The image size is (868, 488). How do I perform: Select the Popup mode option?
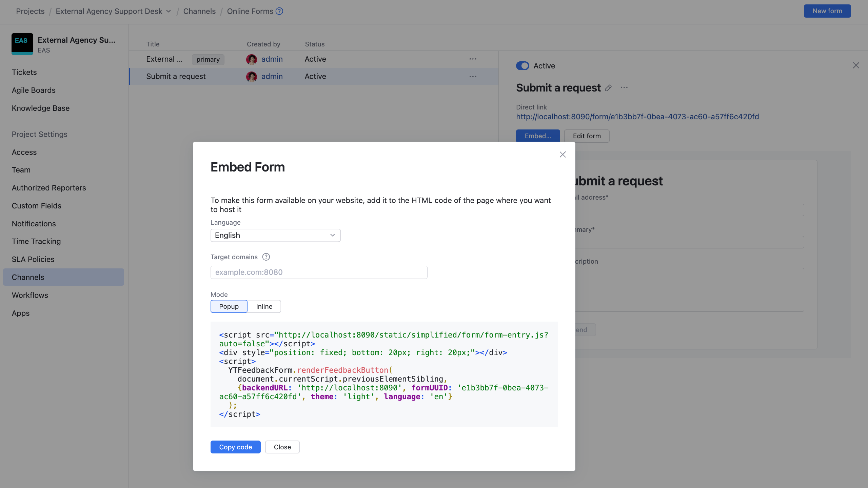coord(229,306)
